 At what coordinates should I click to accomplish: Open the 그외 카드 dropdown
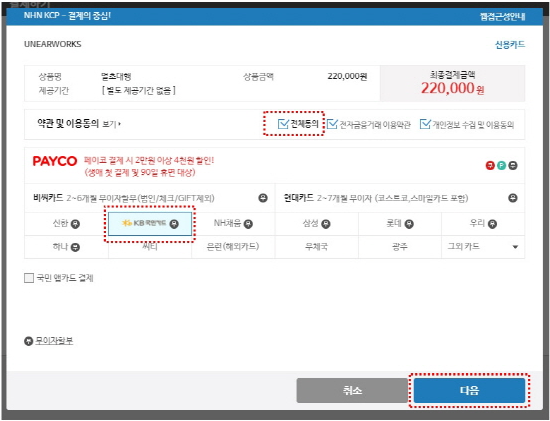point(483,247)
